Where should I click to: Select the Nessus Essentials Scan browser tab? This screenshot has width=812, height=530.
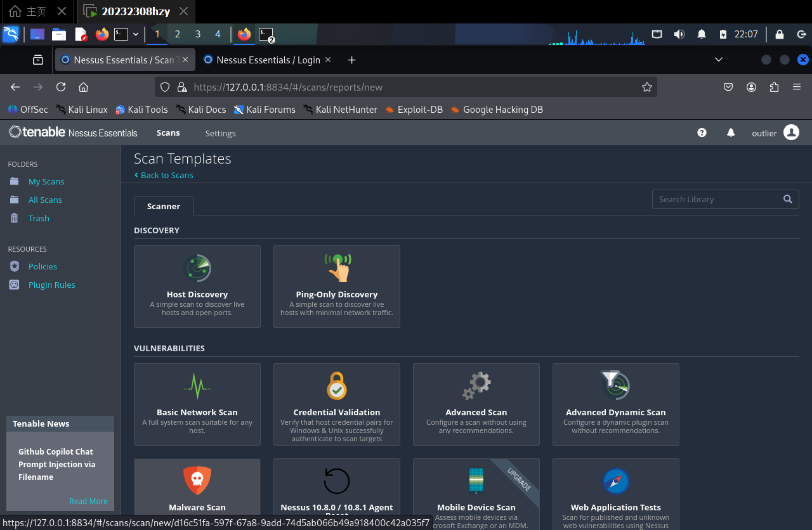[x=125, y=60]
